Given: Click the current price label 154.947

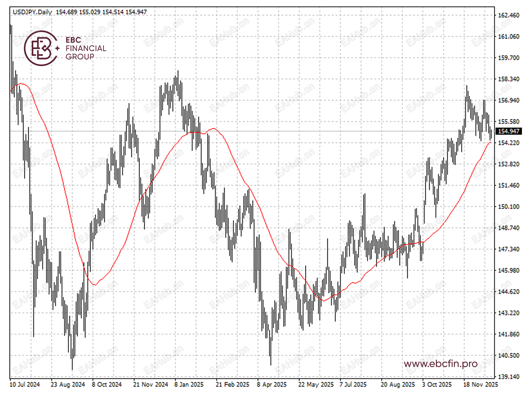Looking at the screenshot, I should point(508,131).
